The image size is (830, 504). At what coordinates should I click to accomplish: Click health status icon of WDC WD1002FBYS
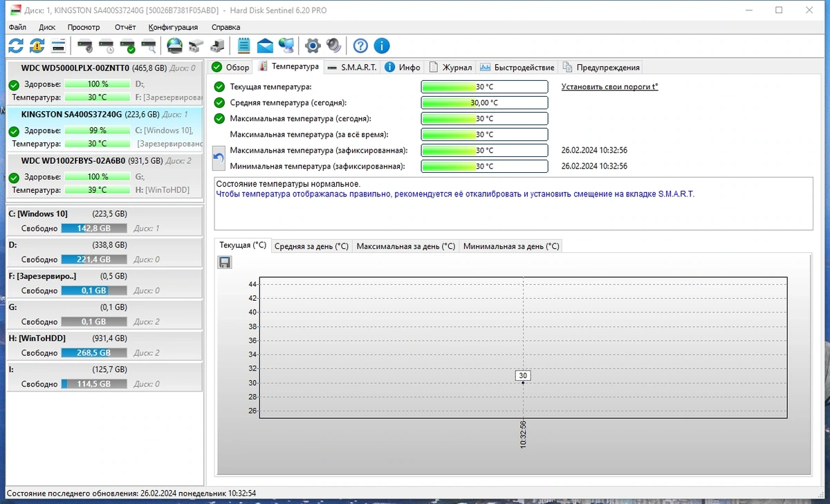[x=14, y=177]
